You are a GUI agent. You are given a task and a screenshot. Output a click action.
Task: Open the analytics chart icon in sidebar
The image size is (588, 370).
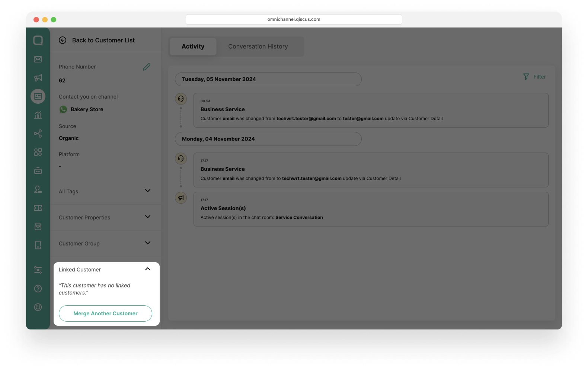coord(38,115)
